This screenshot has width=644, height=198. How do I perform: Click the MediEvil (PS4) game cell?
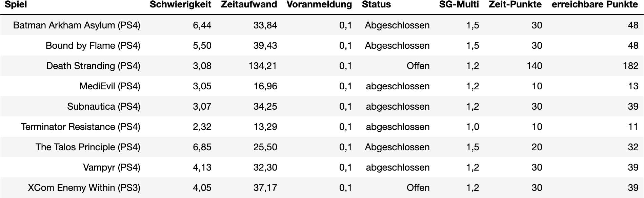[109, 86]
